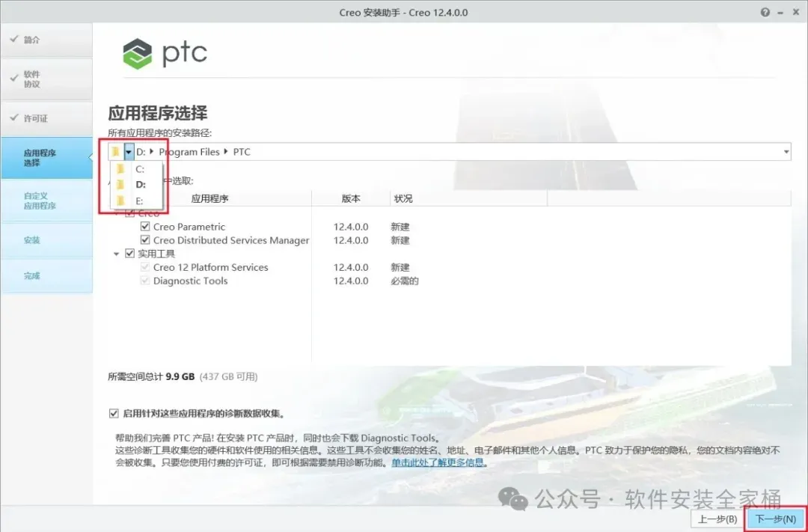This screenshot has width=808, height=532.
Task: Click the PTC logo
Action: click(165, 54)
